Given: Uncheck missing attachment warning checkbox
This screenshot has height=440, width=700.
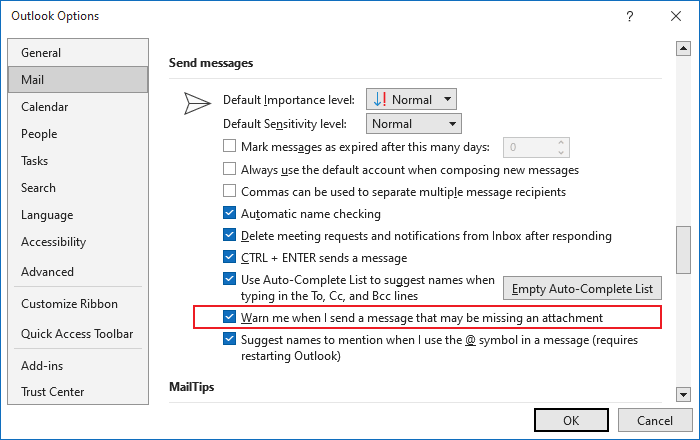Looking at the screenshot, I should coord(229,317).
